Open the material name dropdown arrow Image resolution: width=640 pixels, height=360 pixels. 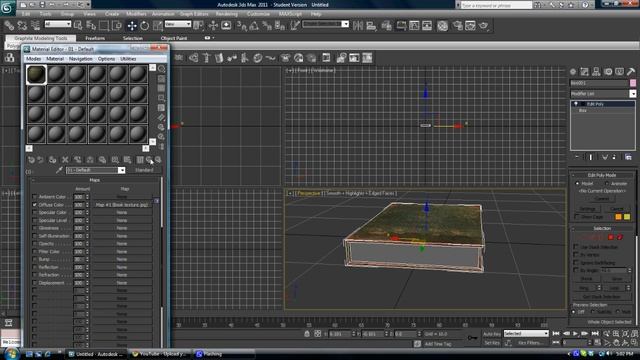point(121,170)
